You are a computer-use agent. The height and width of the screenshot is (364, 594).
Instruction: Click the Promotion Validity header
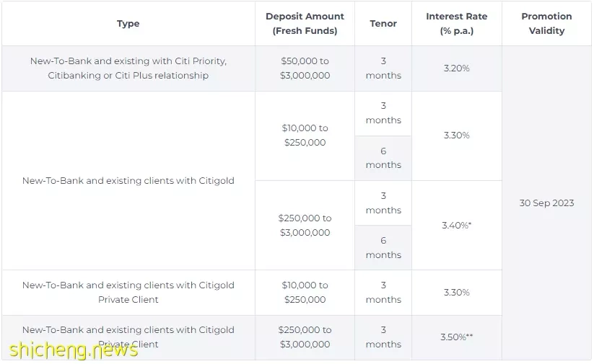[x=546, y=24]
